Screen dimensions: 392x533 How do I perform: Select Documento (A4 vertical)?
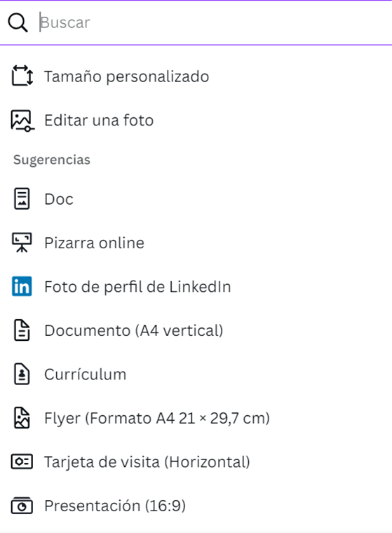click(196, 330)
